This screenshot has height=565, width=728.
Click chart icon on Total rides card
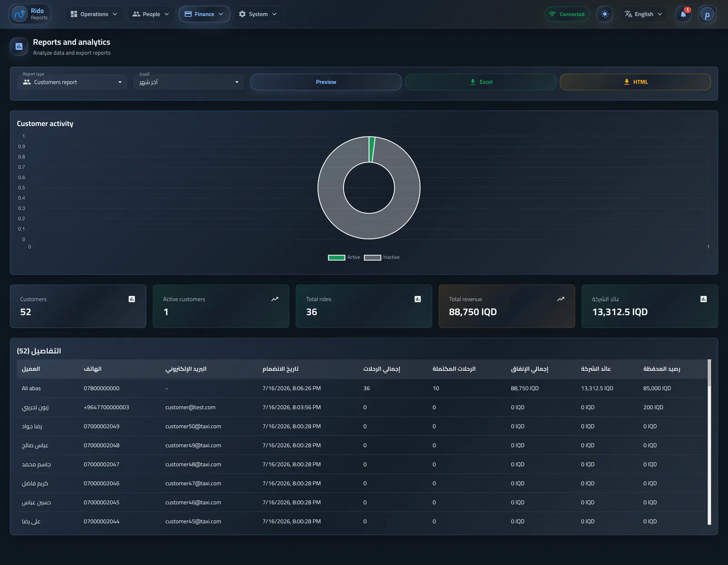[418, 299]
